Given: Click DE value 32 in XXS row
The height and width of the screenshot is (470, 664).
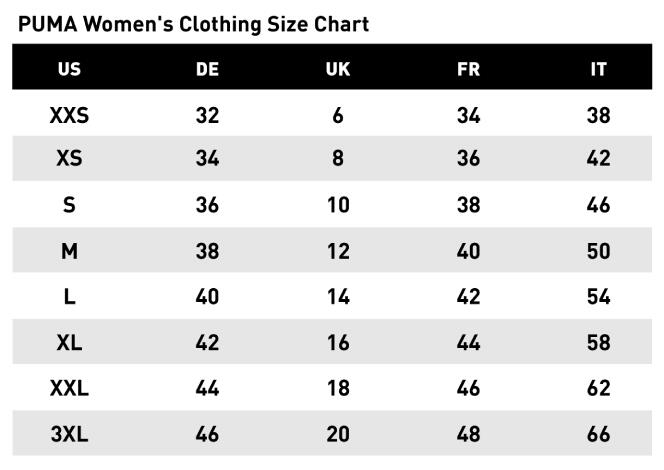Looking at the screenshot, I should [207, 115].
